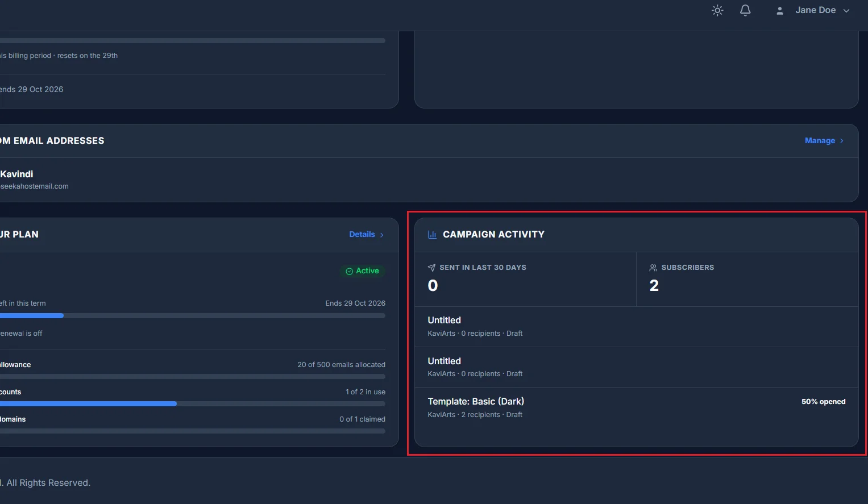The height and width of the screenshot is (504, 868).
Task: Open the notifications bell
Action: (x=745, y=10)
